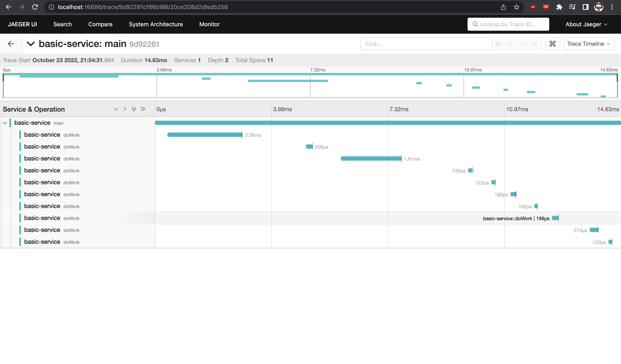Click the locate/focus search matches icon
This screenshot has width=621, height=364.
point(497,44)
